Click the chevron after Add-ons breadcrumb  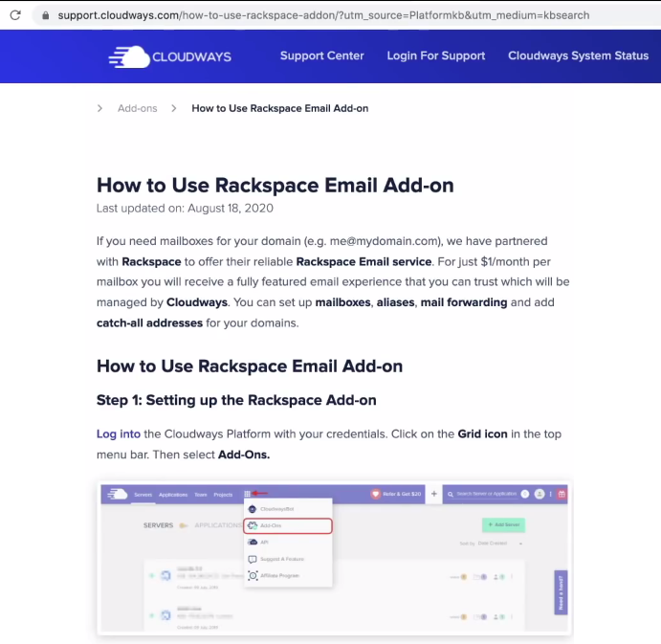point(174,108)
